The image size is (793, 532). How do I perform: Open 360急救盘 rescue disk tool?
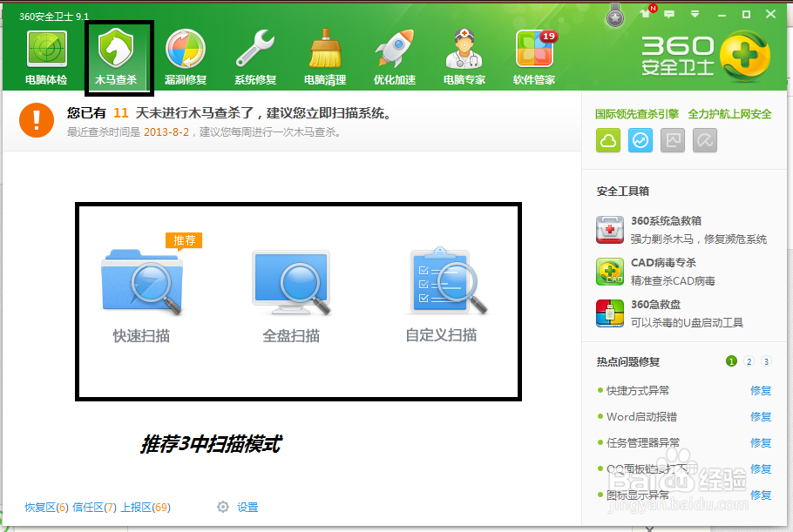[x=609, y=313]
